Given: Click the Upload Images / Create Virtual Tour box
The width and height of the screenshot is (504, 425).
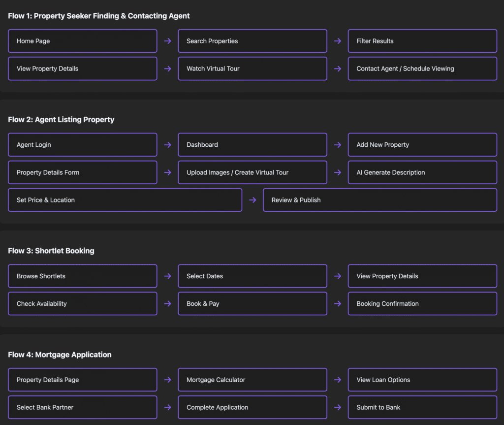Looking at the screenshot, I should click(252, 172).
